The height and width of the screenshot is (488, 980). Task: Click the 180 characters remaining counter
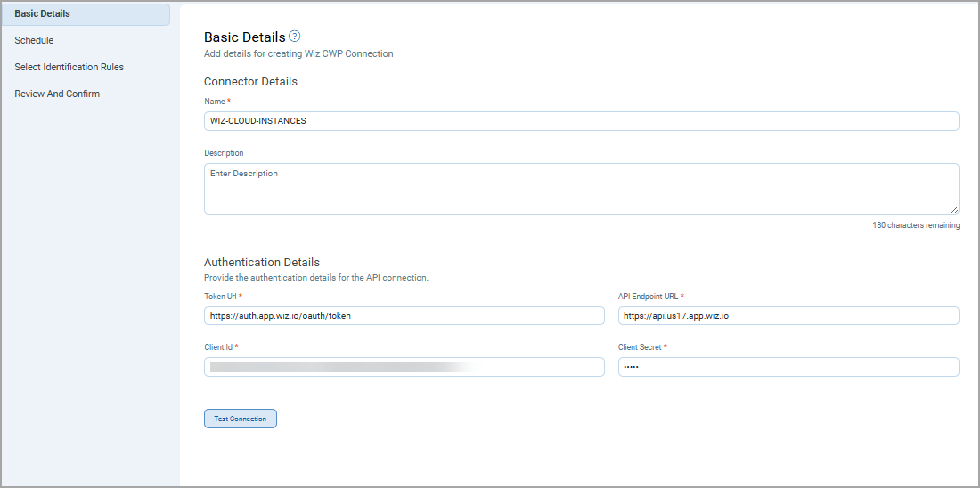[916, 225]
